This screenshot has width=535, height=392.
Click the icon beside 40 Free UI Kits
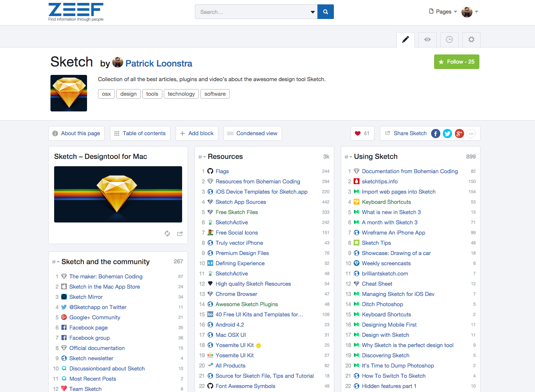pyautogui.click(x=210, y=314)
